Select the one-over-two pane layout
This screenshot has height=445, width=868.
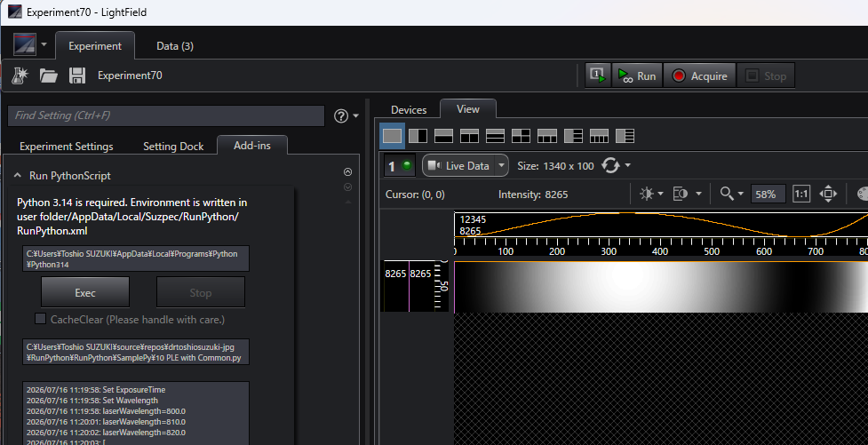tap(469, 136)
